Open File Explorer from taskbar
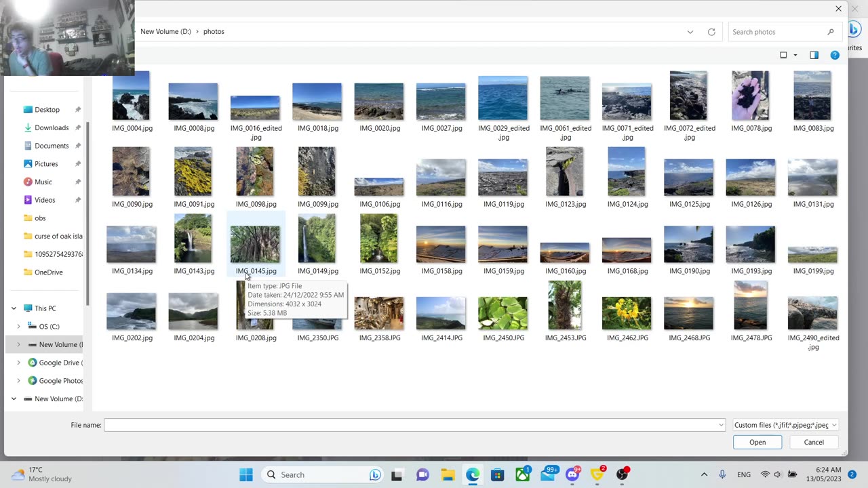Viewport: 868px width, 488px height. click(448, 474)
